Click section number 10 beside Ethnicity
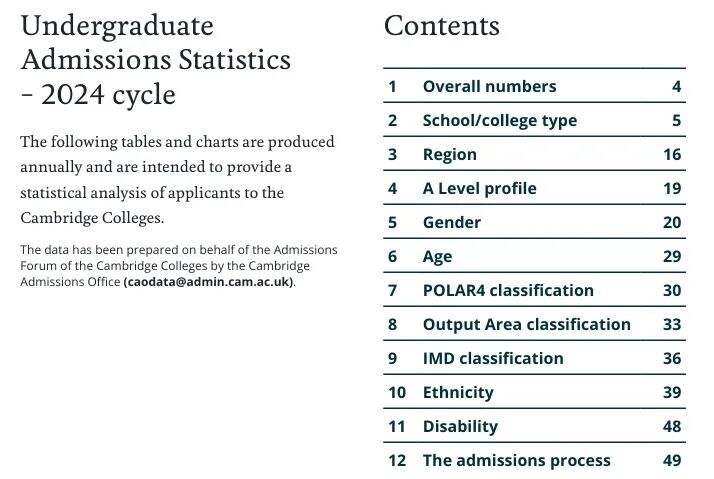Image resolution: width=714 pixels, height=479 pixels. coord(397,392)
